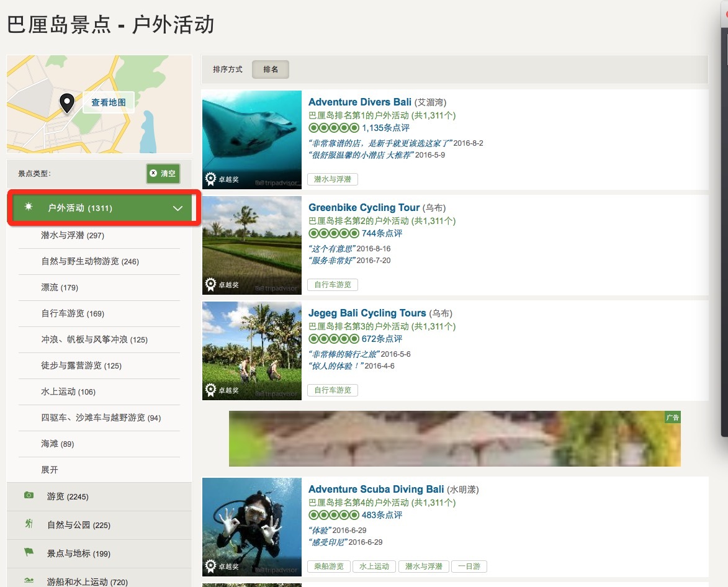728x587 pixels.
Task: Click the 卓越奖 badge on Greenbike Cycling Tour photo
Action: [222, 284]
